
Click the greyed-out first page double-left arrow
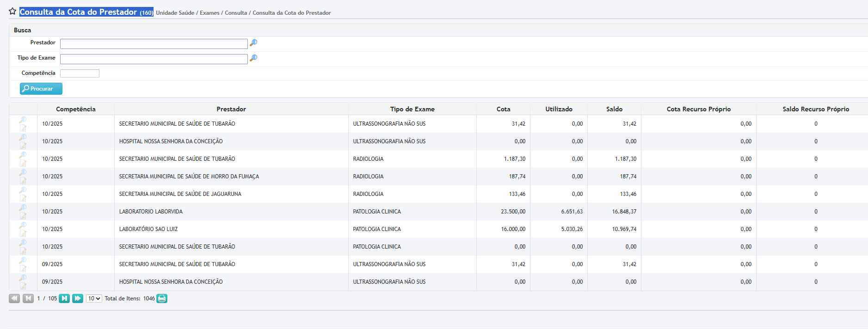point(14,299)
